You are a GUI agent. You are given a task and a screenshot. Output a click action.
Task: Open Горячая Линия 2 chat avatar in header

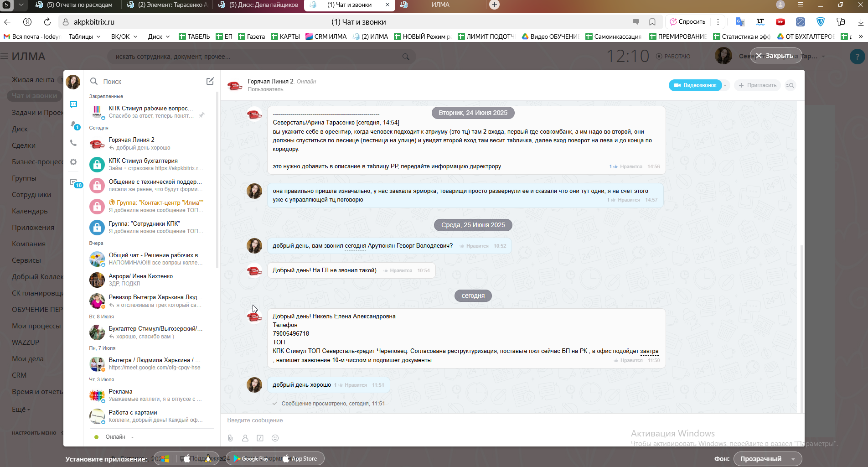[x=235, y=85]
